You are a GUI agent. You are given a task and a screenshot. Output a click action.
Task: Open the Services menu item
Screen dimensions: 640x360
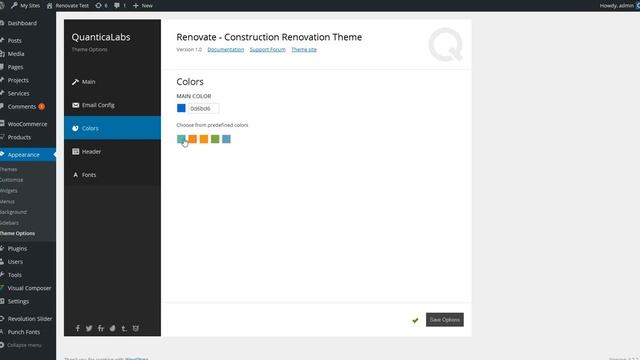click(x=18, y=93)
